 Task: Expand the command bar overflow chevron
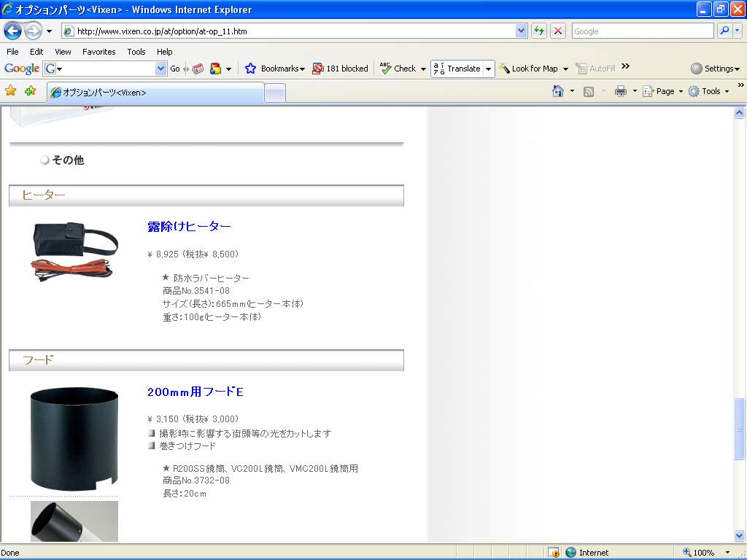(741, 85)
